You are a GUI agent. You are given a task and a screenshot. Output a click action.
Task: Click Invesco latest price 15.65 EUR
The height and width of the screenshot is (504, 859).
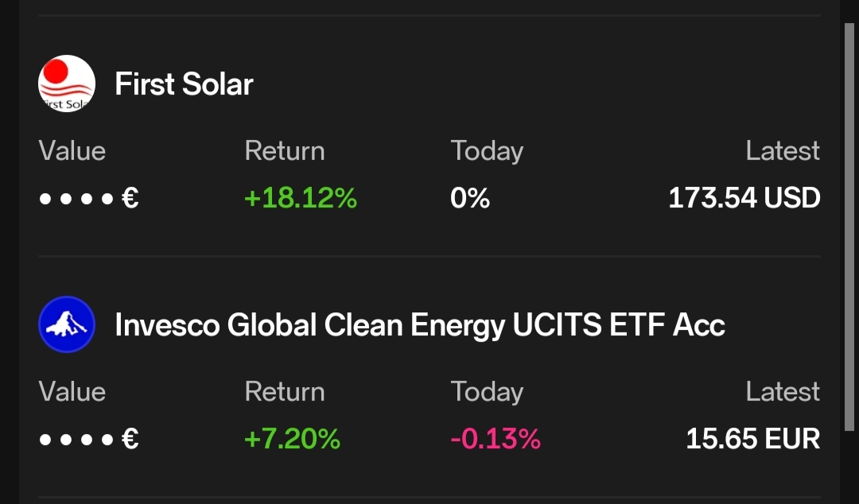752,439
